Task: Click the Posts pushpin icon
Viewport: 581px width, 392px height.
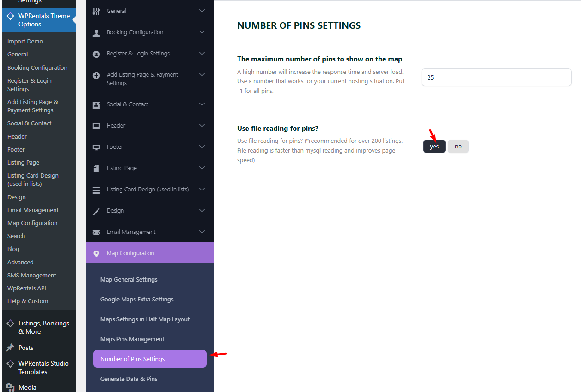Action: pyautogui.click(x=10, y=348)
